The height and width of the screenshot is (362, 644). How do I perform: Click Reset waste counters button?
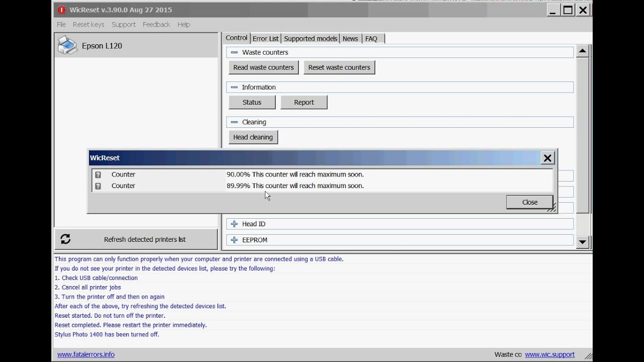click(x=339, y=67)
